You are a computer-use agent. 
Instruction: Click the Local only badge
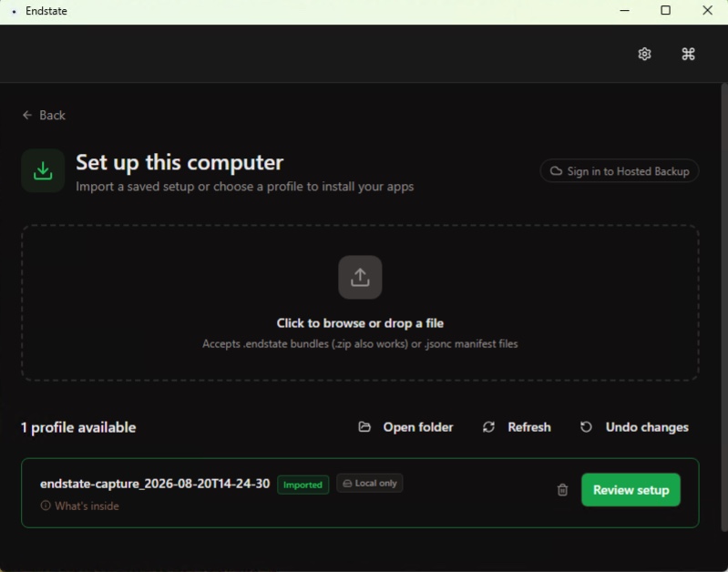[370, 484]
